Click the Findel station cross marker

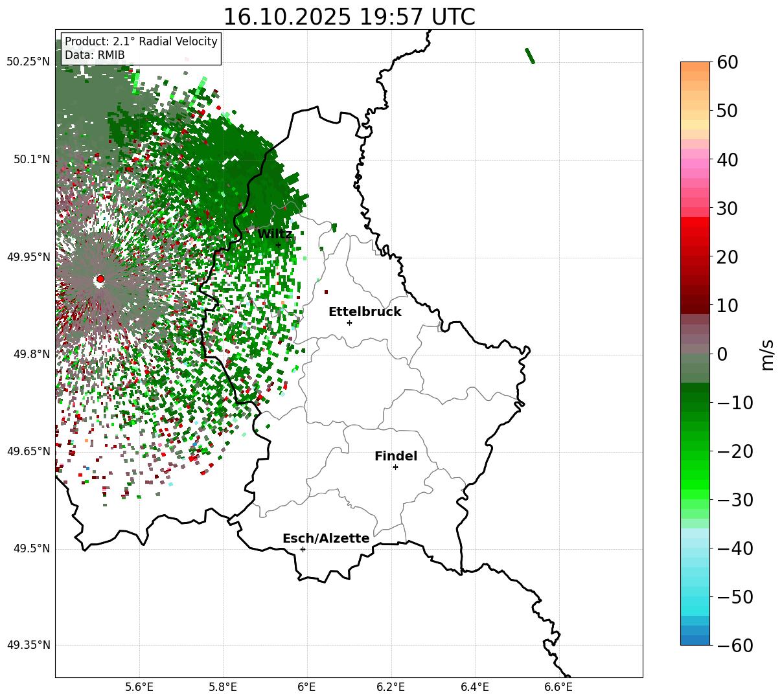click(x=395, y=467)
